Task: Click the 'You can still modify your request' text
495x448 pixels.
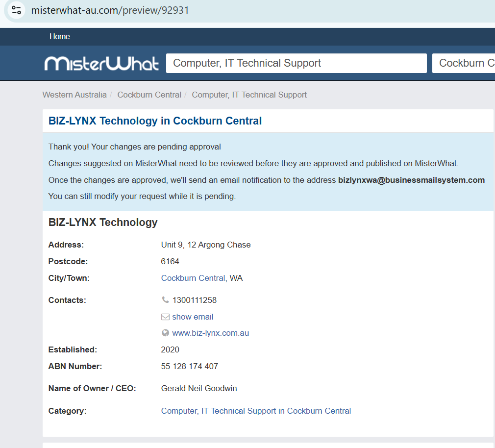Action: pos(142,196)
